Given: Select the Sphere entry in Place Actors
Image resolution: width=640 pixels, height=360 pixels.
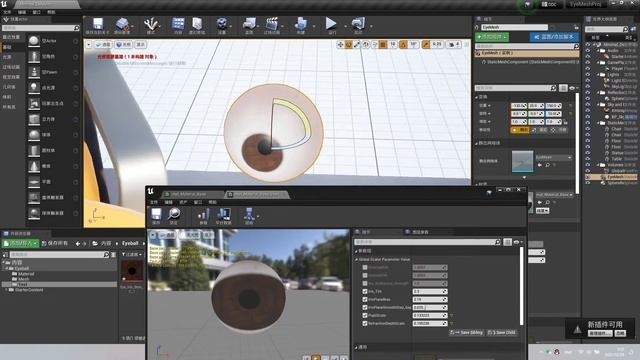Looking at the screenshot, I should click(53, 135).
